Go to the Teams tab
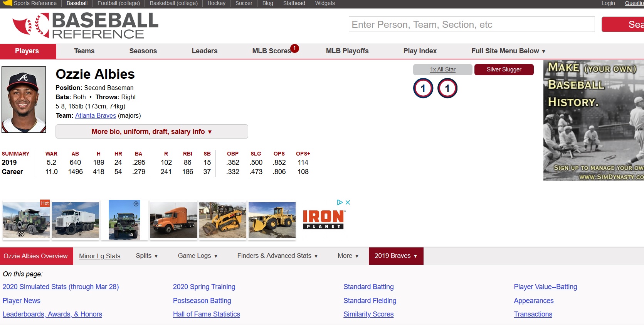644x325 pixels. (x=84, y=51)
